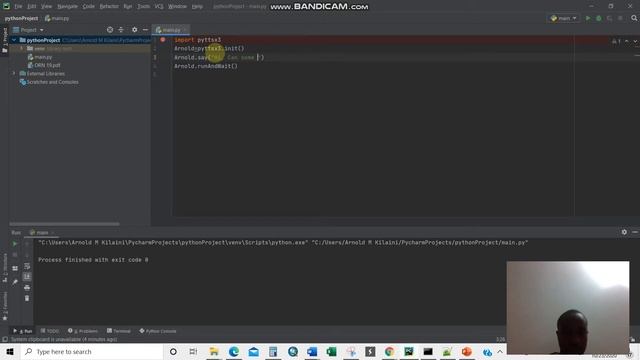Image resolution: width=640 pixels, height=360 pixels.
Task: Open Search Everywhere magnifier icon
Action: [634, 18]
